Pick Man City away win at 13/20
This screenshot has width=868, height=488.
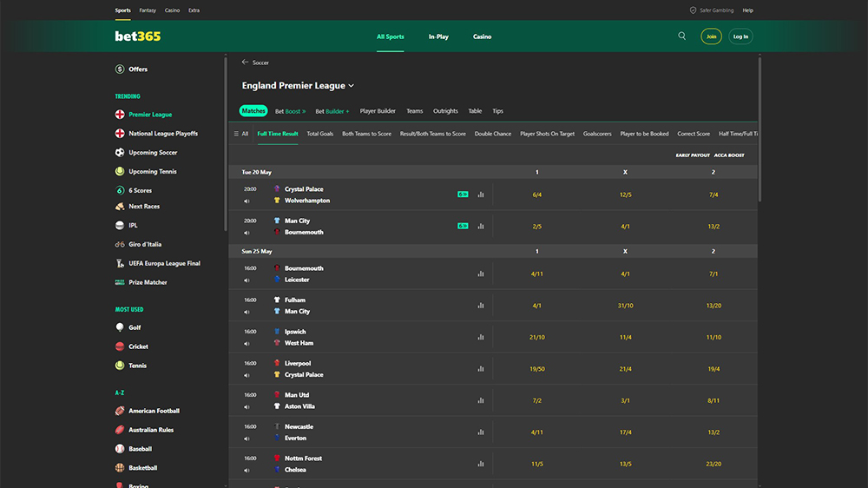coord(713,305)
